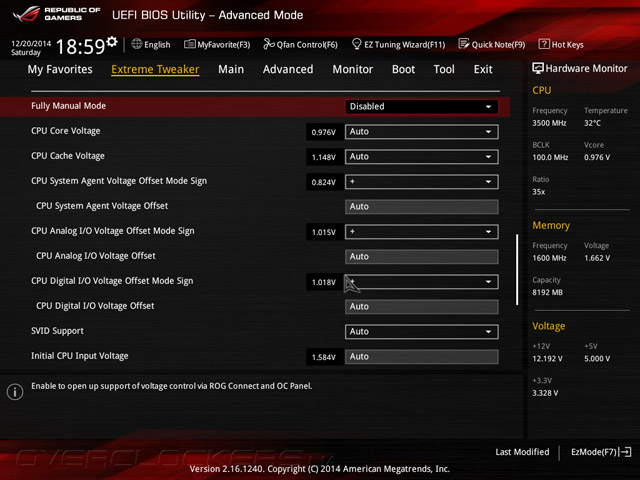Click the Republic of Gamers logo
640x480 pixels.
tap(56, 14)
